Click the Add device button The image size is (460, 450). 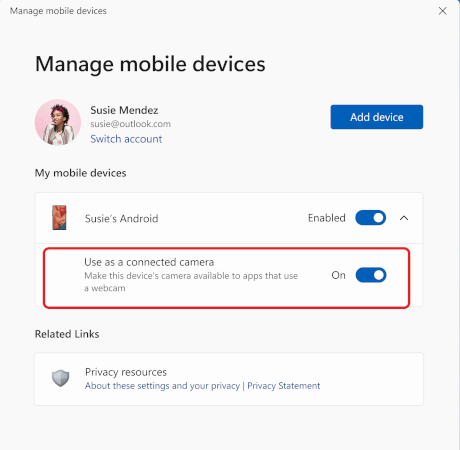(x=377, y=117)
